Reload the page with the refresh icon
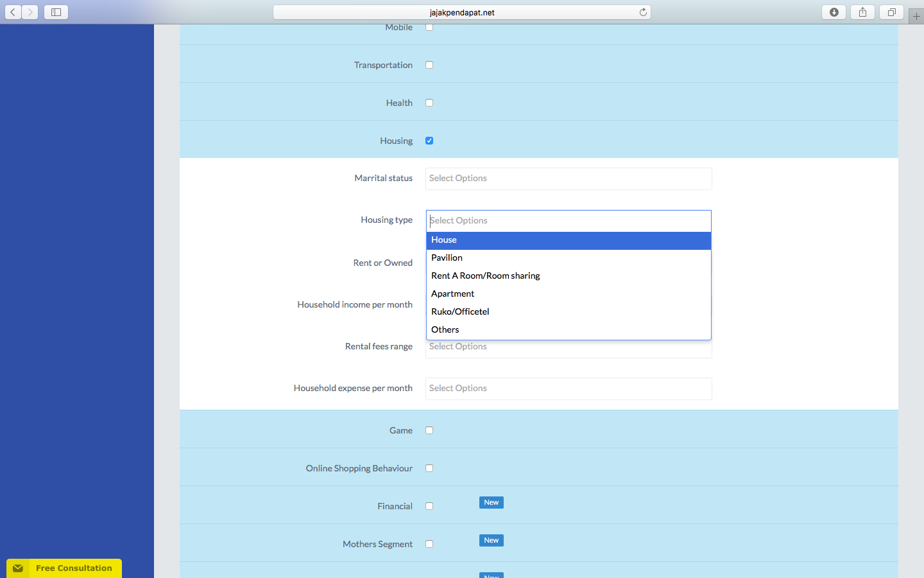The image size is (924, 578). [x=643, y=12]
